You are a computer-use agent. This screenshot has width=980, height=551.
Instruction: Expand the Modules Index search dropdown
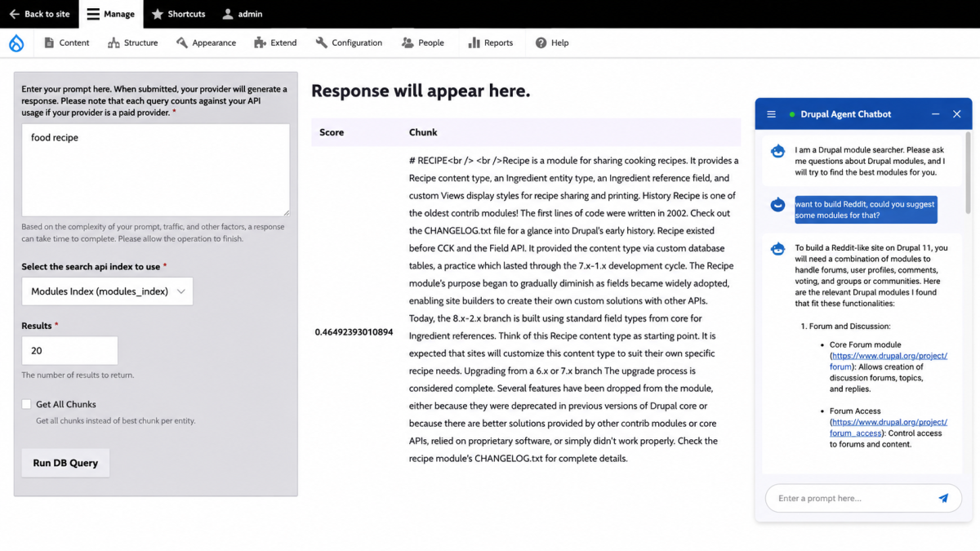107,291
